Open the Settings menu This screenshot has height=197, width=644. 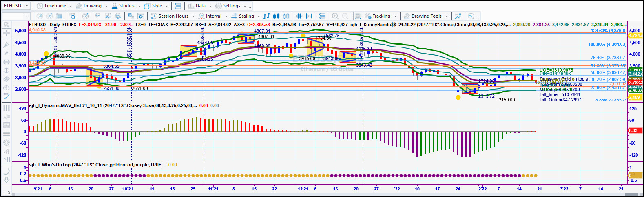(231, 6)
